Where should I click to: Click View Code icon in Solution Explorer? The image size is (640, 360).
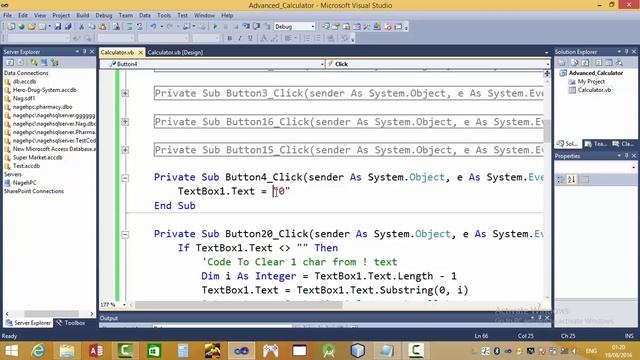click(x=598, y=62)
